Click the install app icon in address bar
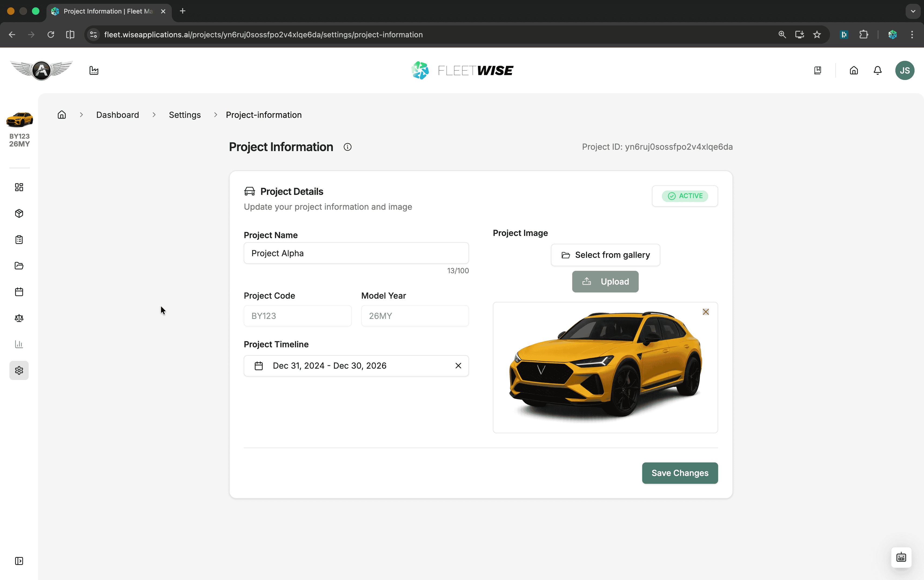The width and height of the screenshot is (924, 580). [799, 35]
